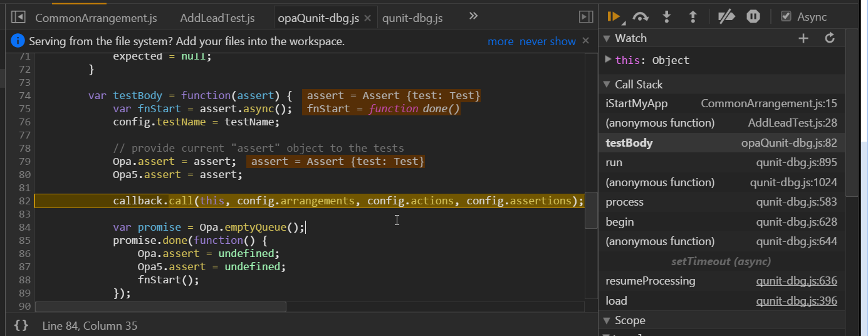Collapse the Call Stack section
This screenshot has height=336, width=868.
coord(607,84)
